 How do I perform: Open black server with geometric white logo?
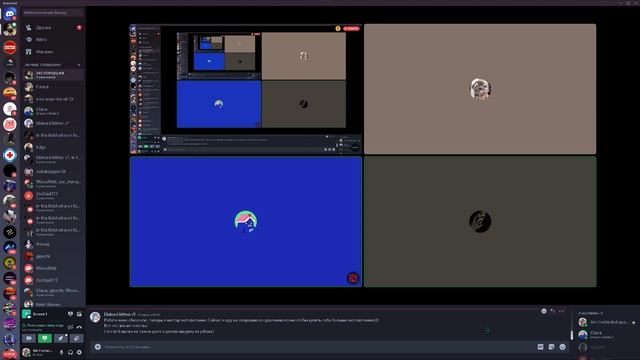click(10, 232)
